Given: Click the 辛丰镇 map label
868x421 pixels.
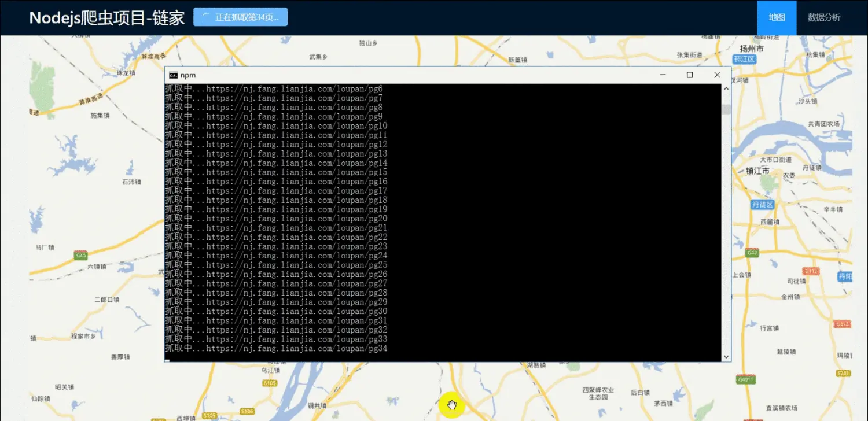Looking at the screenshot, I should [833, 209].
